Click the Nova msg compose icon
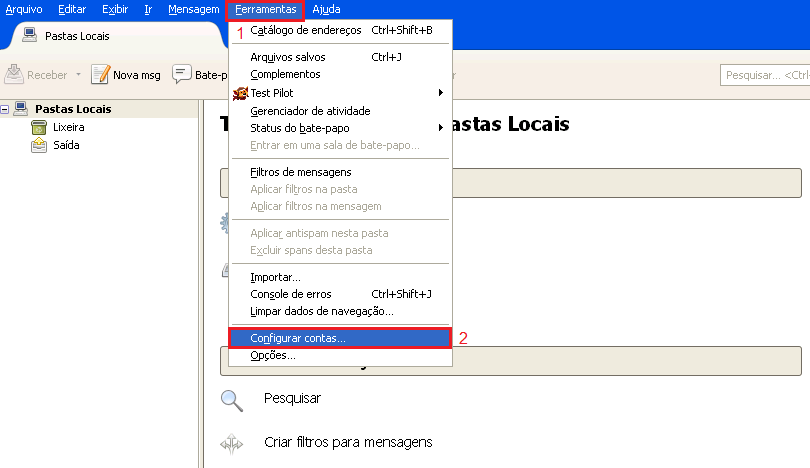 tap(100, 75)
